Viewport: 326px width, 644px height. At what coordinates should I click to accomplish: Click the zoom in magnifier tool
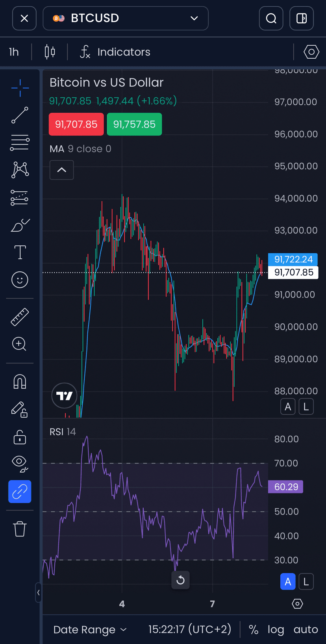coord(19,344)
